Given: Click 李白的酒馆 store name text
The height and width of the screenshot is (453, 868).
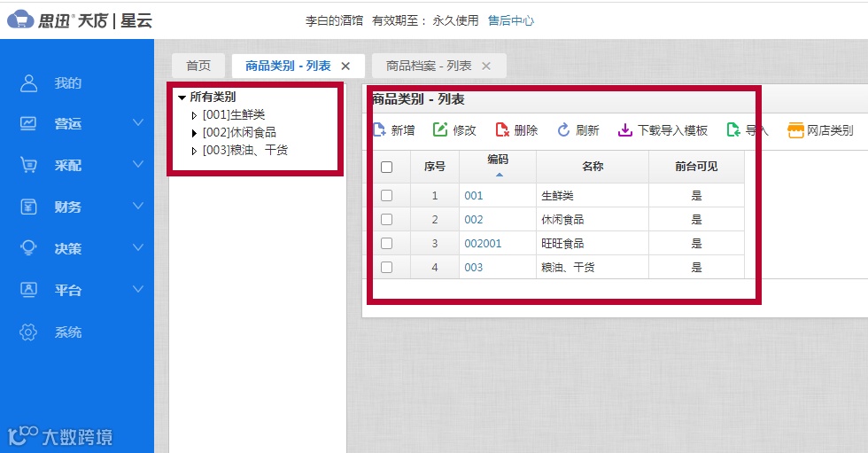Looking at the screenshot, I should [335, 20].
